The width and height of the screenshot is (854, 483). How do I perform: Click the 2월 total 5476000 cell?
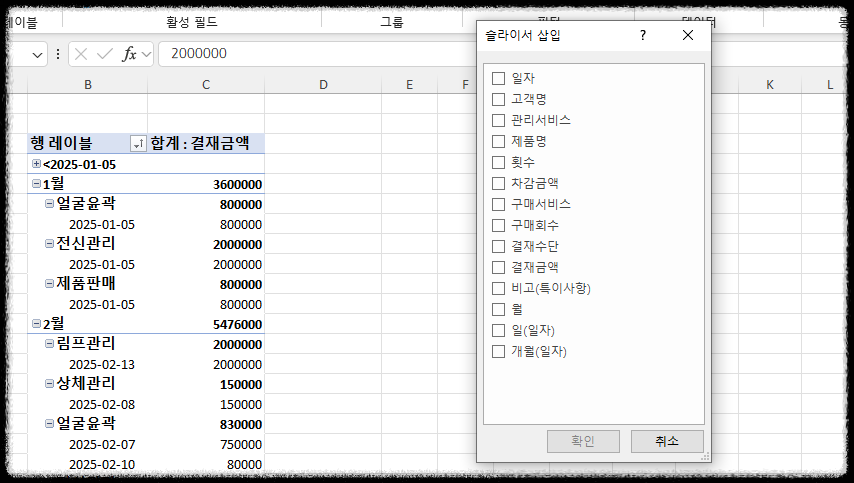(206, 324)
